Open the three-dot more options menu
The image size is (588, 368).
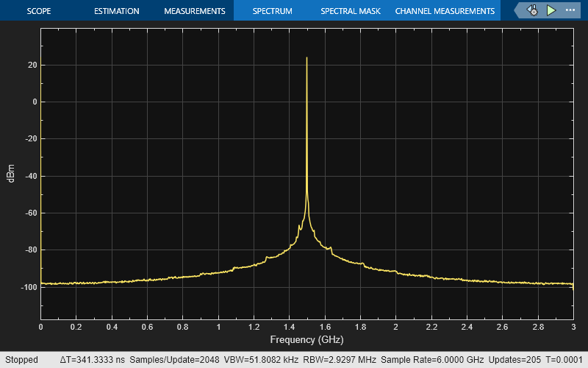click(570, 11)
